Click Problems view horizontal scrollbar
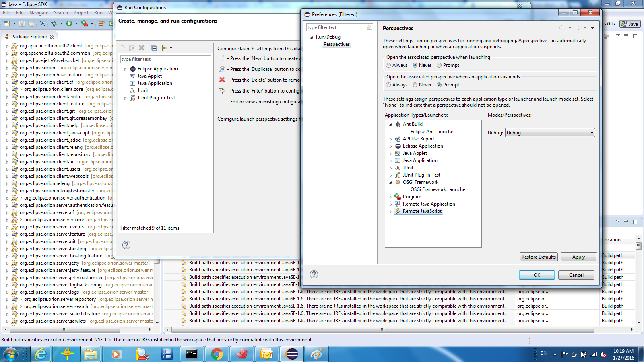 click(x=382, y=329)
